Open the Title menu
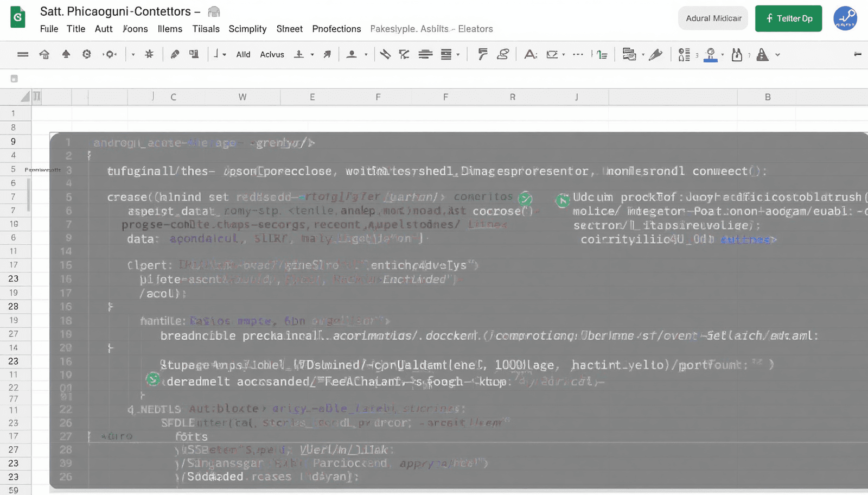This screenshot has height=495, width=868. 76,29
